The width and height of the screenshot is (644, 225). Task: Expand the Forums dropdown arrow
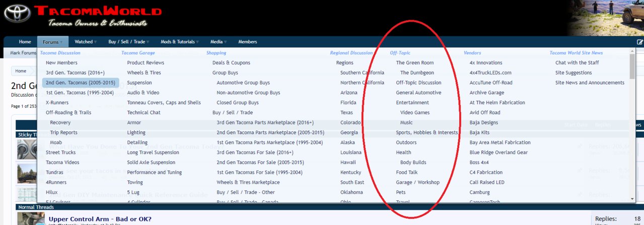pyautogui.click(x=61, y=42)
